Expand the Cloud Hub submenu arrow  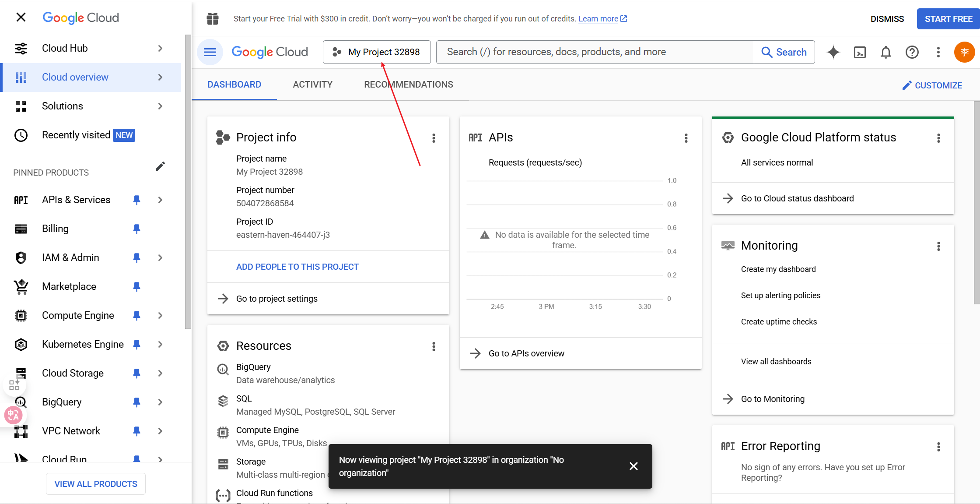160,48
